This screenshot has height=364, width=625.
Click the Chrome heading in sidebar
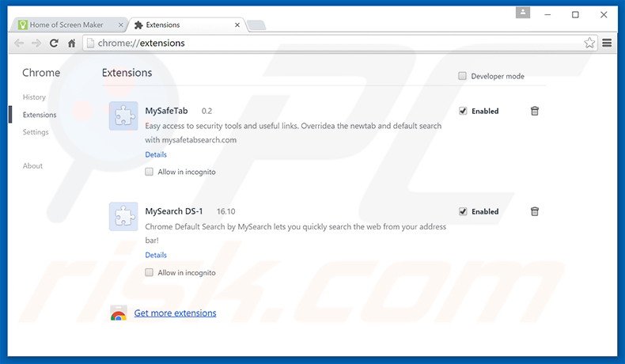click(x=41, y=73)
